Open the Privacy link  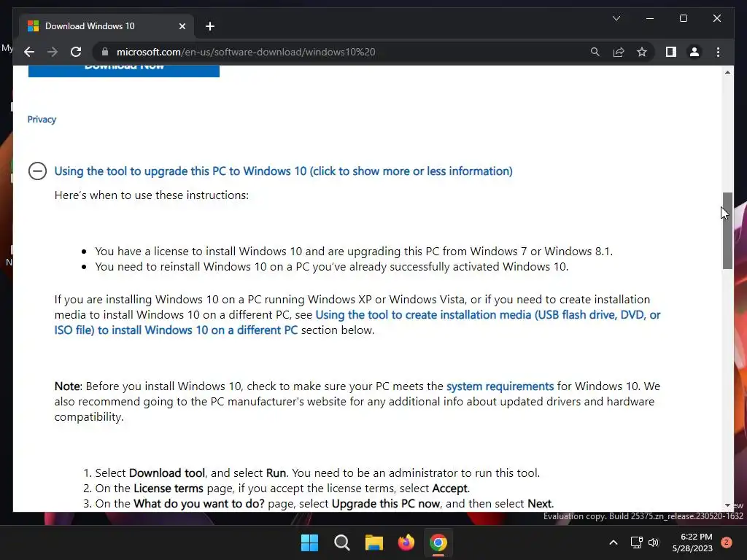coord(42,120)
